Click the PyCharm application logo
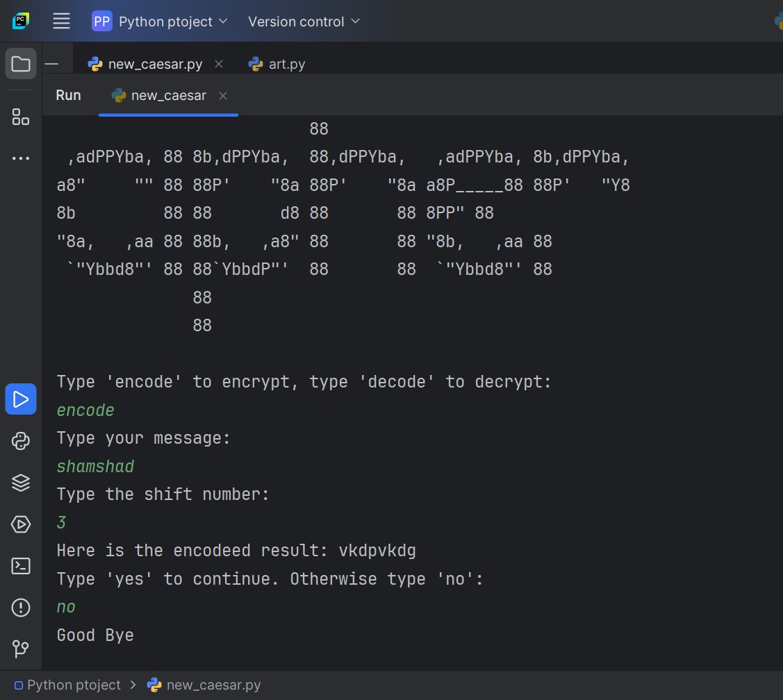Image resolution: width=783 pixels, height=700 pixels. coord(20,21)
